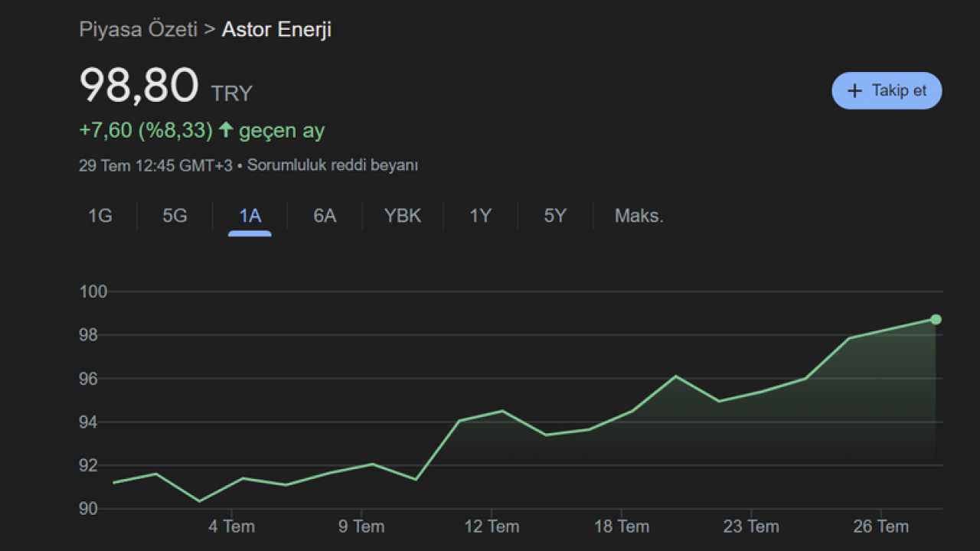Open the Piyasa Özeti breadcrumb link

click(138, 30)
